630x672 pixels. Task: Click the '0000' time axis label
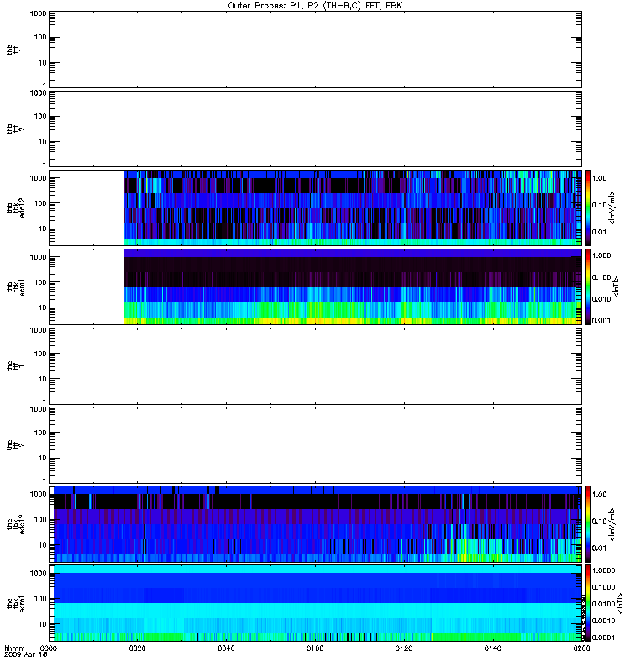click(49, 648)
